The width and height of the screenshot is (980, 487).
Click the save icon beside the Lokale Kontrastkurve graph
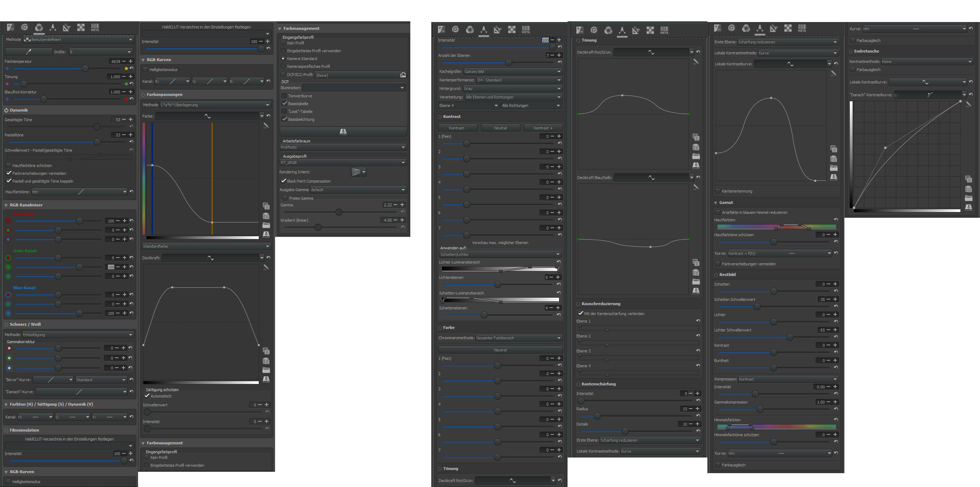tap(833, 178)
